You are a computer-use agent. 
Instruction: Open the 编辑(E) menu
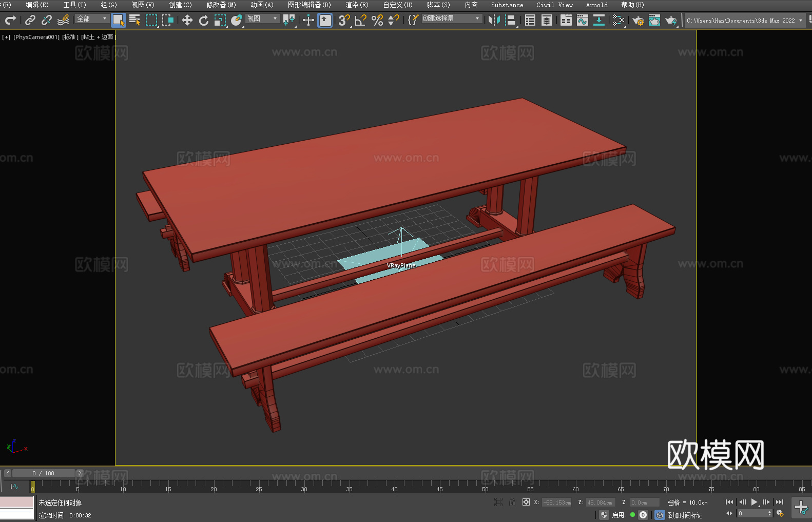click(x=37, y=5)
